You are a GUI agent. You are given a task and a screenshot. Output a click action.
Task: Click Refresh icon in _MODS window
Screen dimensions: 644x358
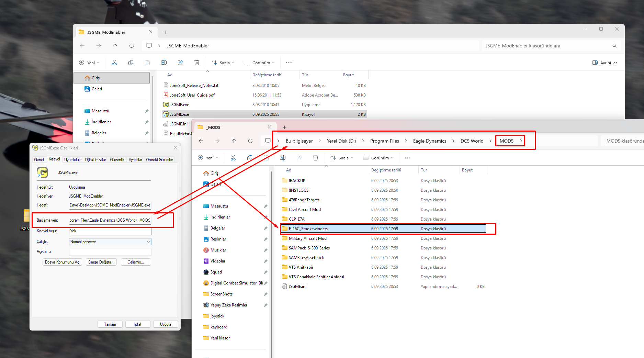(250, 141)
